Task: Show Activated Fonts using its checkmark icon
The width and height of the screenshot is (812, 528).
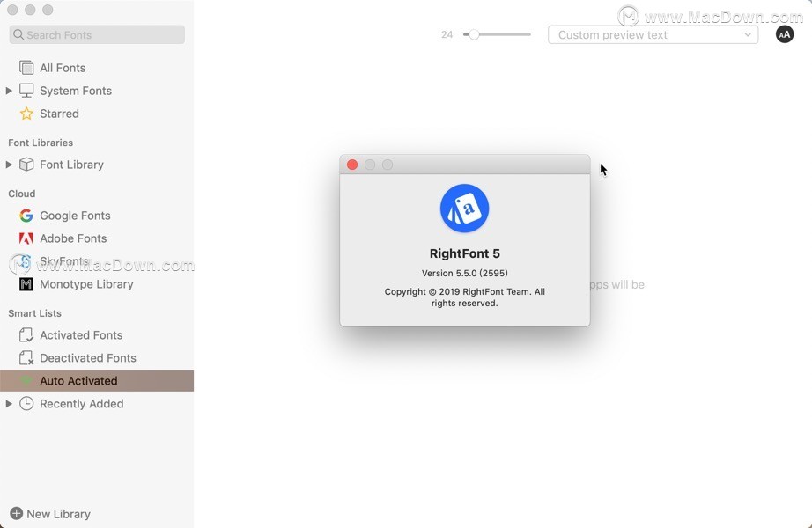Action: click(26, 335)
